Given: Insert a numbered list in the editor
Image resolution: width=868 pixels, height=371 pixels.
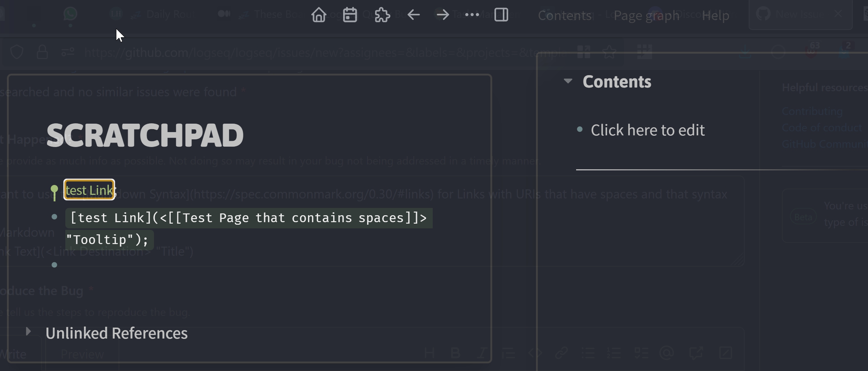Looking at the screenshot, I should click(614, 352).
